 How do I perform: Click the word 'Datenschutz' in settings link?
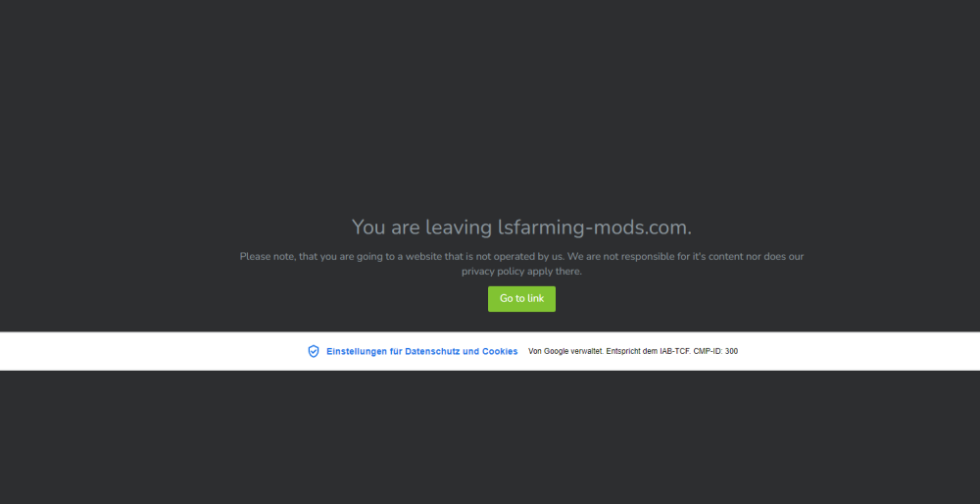(432, 351)
